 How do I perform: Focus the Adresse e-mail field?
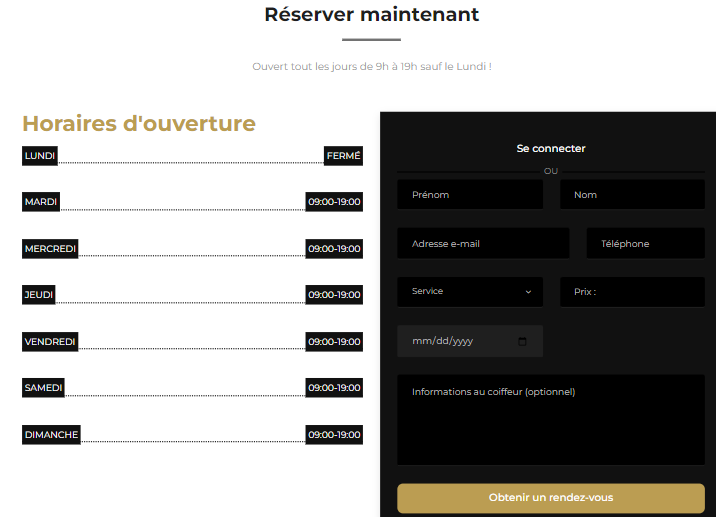click(483, 243)
